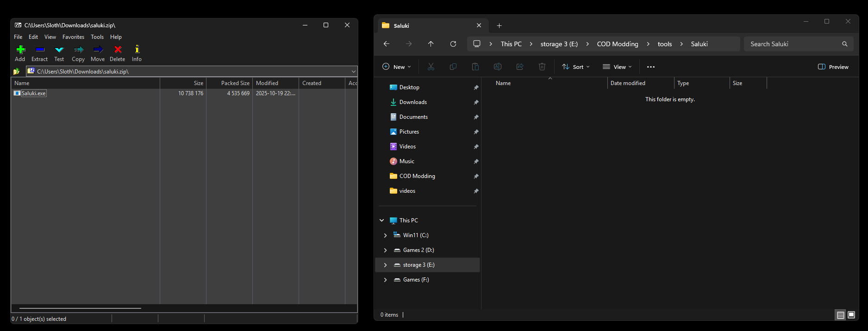Run the Test archive tool

click(x=59, y=53)
